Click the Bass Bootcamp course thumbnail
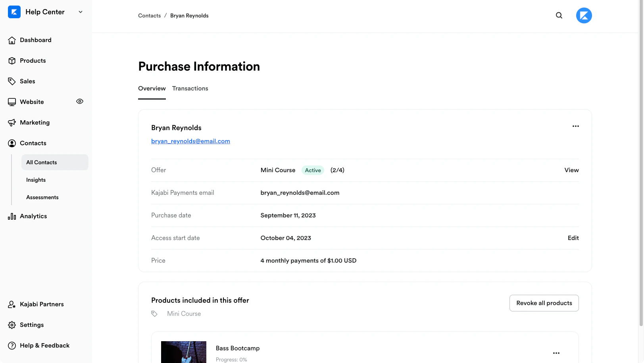 pyautogui.click(x=183, y=353)
